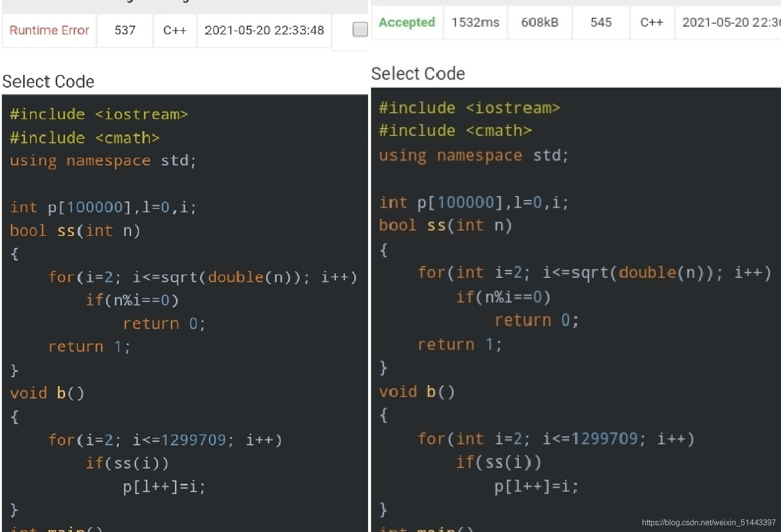Click 'for(i=2; i<=sqrt(double(n)); i++)' line in left code
The image size is (781, 532).
pyautogui.click(x=203, y=277)
